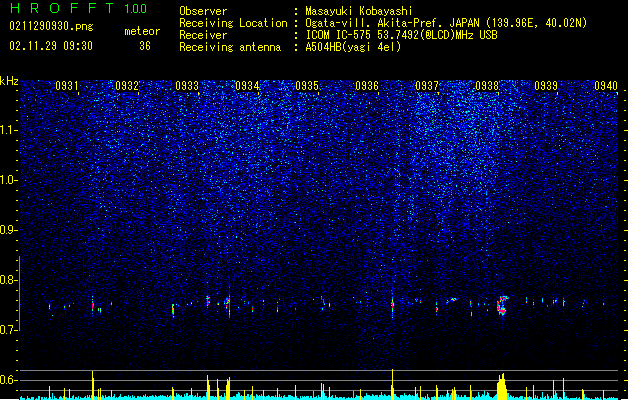Click the Ogata-vill. Akita-Pref. JAPAN location text
The image size is (629, 400).
(x=392, y=23)
